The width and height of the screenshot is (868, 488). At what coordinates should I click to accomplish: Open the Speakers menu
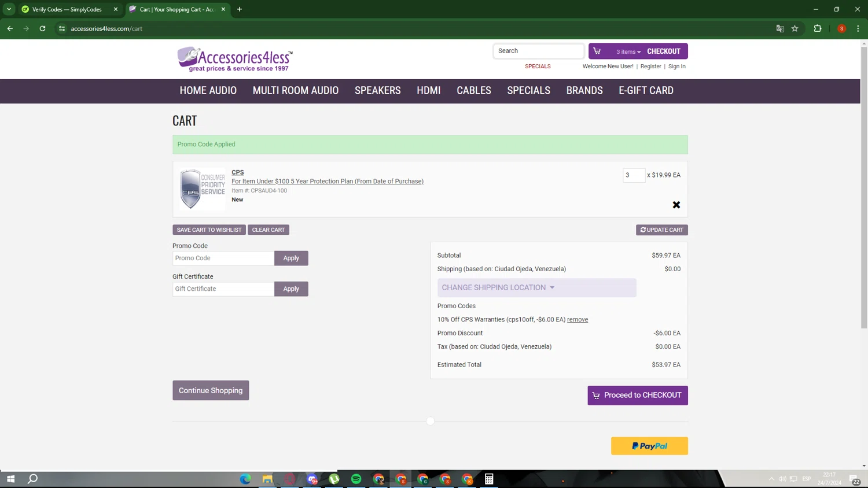(378, 91)
